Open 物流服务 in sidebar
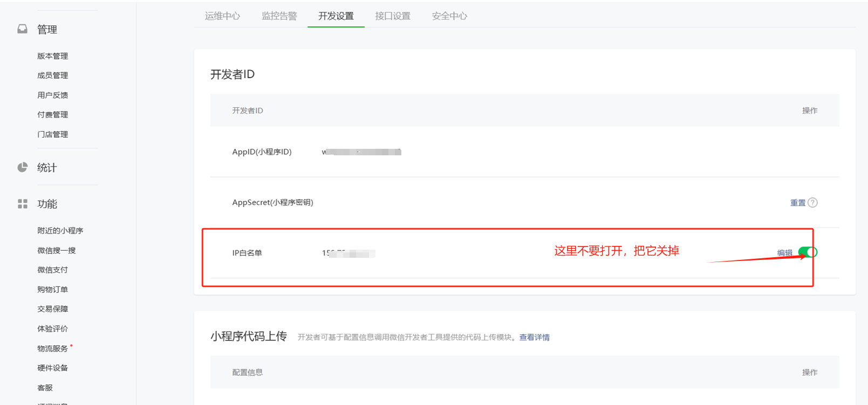Screen dimensions: 868x405 click(52, 348)
